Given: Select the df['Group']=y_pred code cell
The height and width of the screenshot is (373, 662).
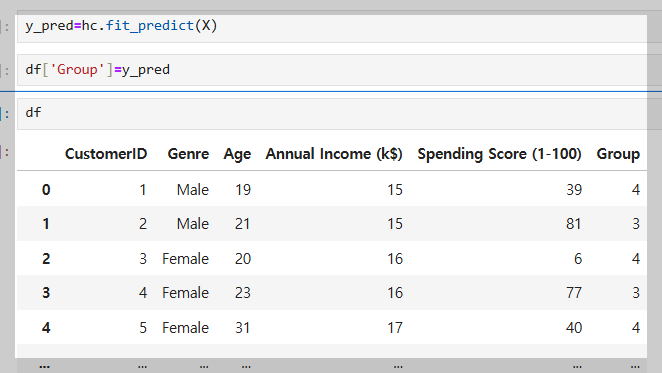Looking at the screenshot, I should [332, 70].
